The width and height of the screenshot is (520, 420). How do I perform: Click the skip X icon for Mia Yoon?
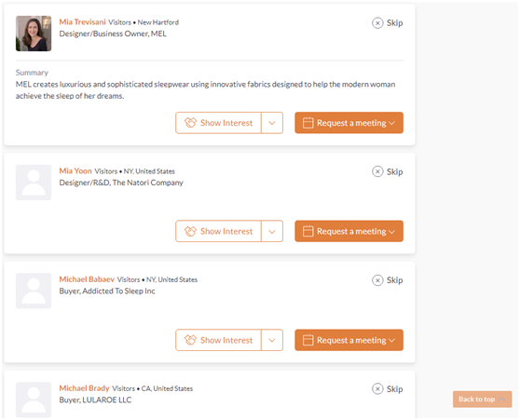(x=377, y=171)
